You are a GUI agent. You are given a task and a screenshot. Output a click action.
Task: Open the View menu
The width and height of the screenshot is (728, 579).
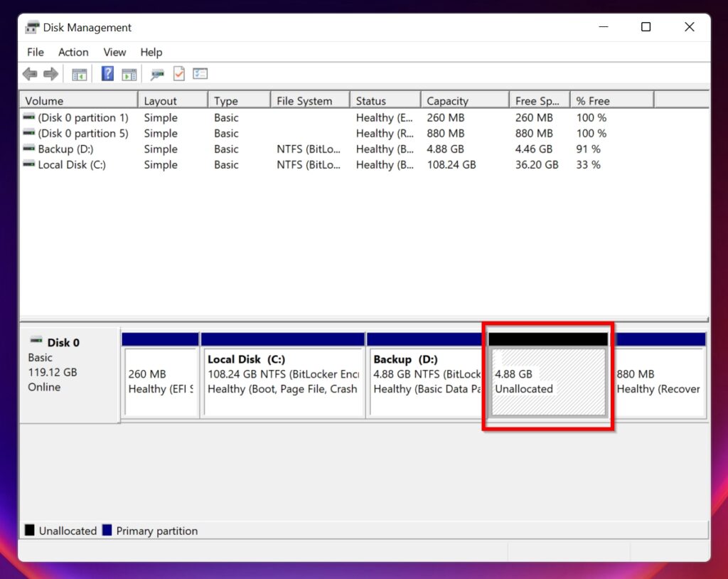pyautogui.click(x=114, y=52)
